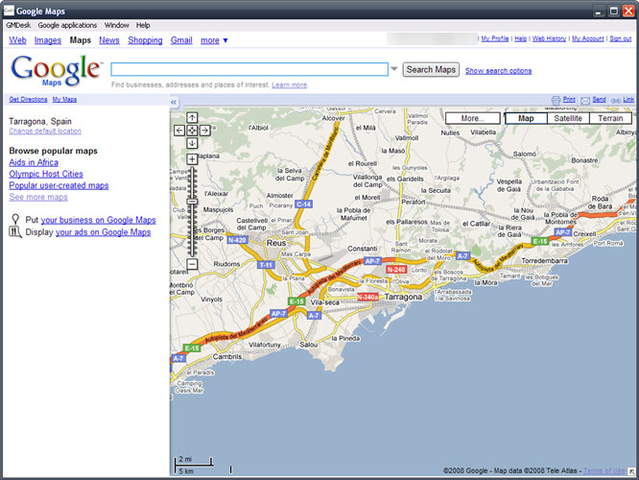Click 'your business on Google Maps' link
This screenshot has width=639, height=480.
click(x=98, y=220)
